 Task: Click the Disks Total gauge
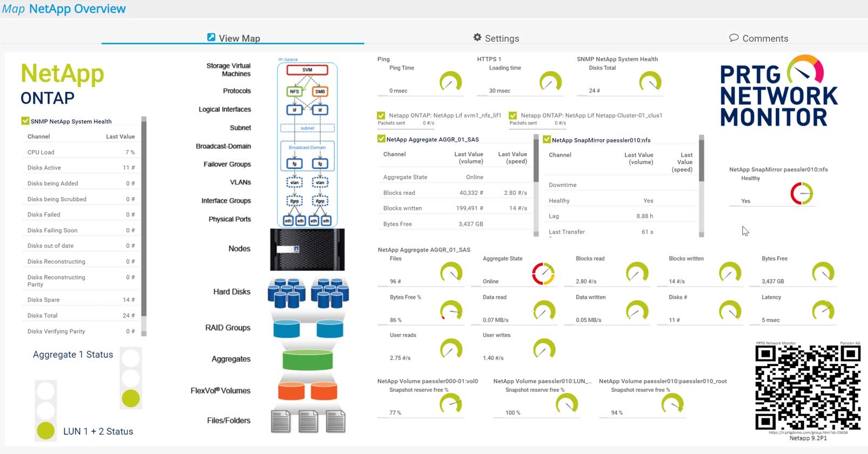click(650, 82)
